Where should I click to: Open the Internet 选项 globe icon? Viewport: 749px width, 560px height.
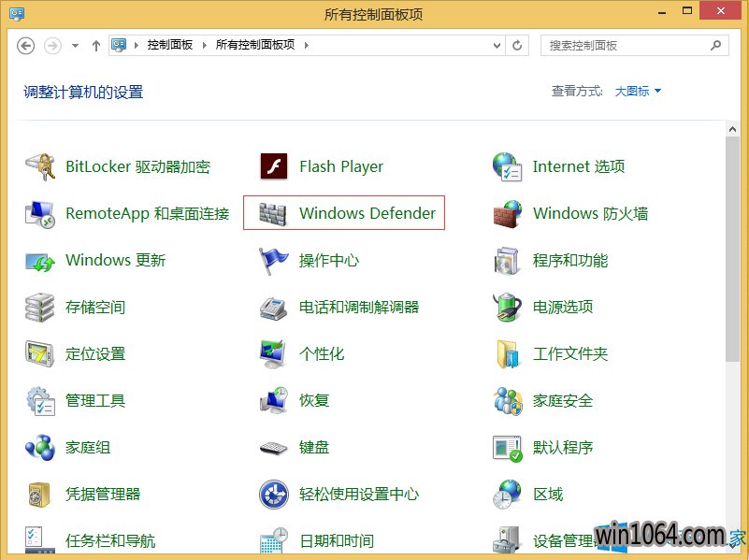click(508, 166)
